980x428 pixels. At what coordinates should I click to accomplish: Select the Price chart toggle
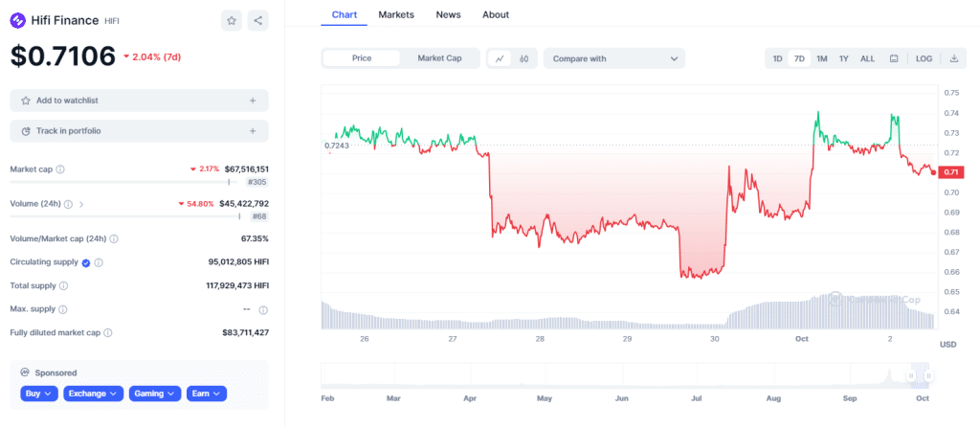(x=361, y=58)
